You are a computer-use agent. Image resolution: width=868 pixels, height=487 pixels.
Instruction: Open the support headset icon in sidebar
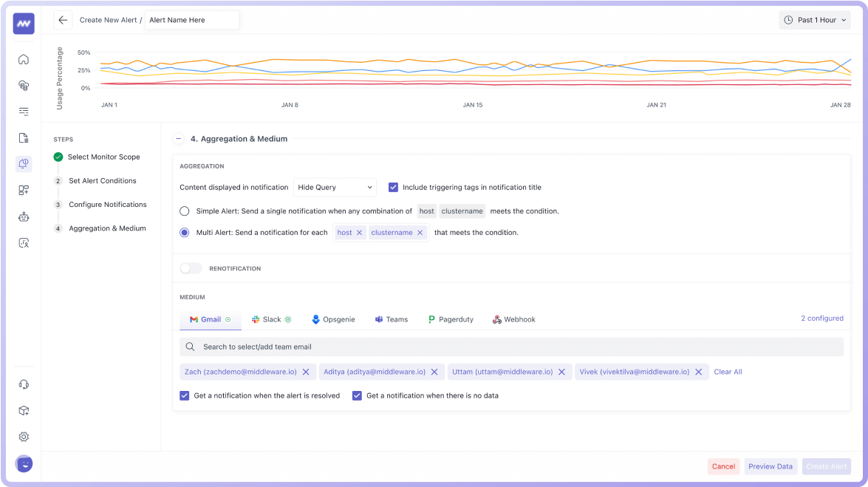(x=23, y=384)
